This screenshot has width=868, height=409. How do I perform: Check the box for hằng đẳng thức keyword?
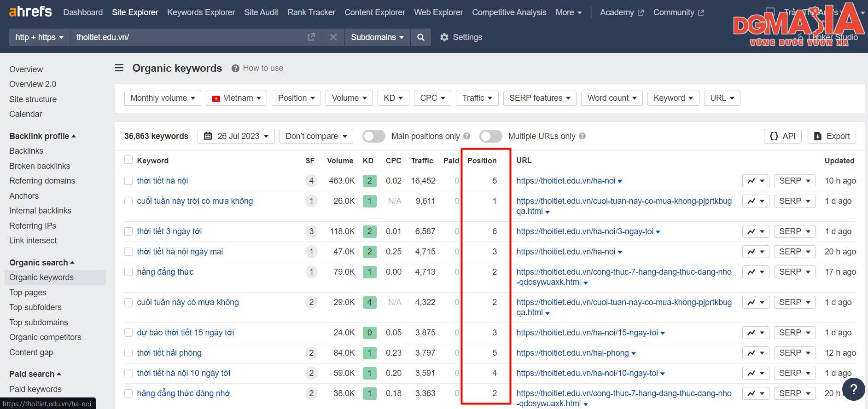point(128,272)
